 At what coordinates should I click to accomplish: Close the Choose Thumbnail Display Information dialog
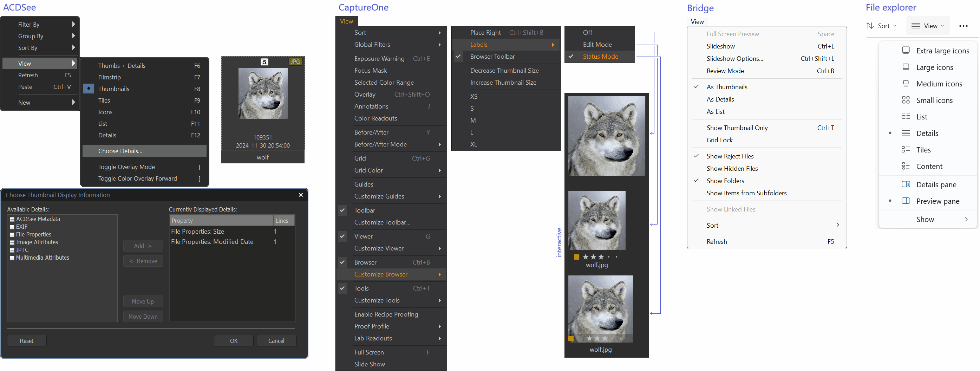tap(301, 195)
